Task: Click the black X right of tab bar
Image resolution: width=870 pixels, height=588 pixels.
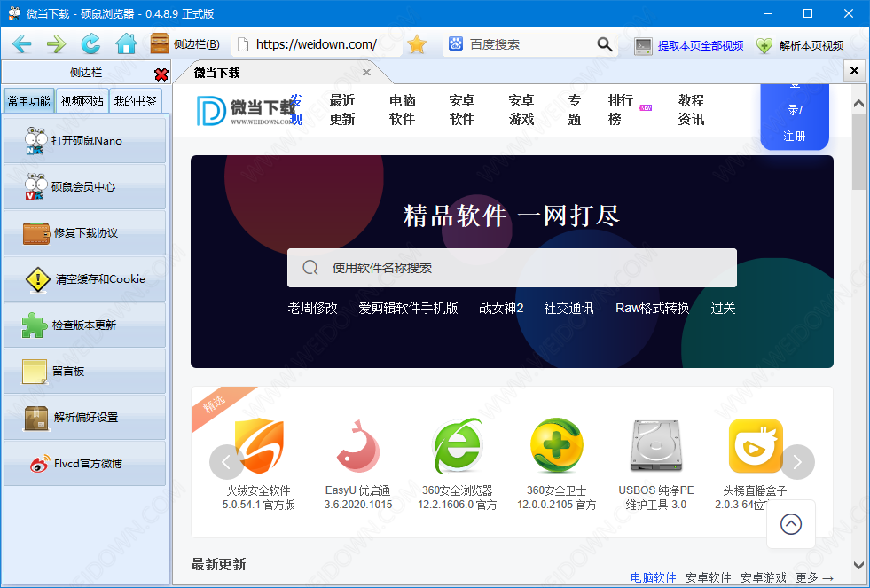Action: [854, 70]
